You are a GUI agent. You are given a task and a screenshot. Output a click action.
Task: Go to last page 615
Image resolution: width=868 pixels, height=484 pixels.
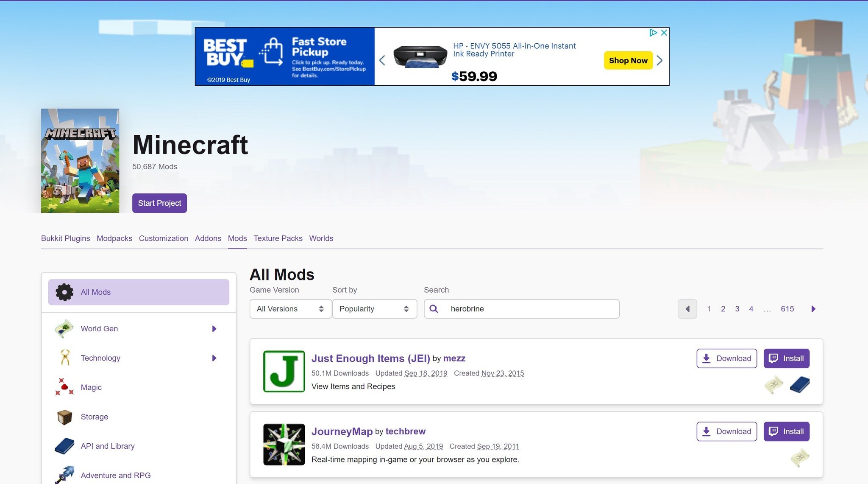pyautogui.click(x=787, y=309)
